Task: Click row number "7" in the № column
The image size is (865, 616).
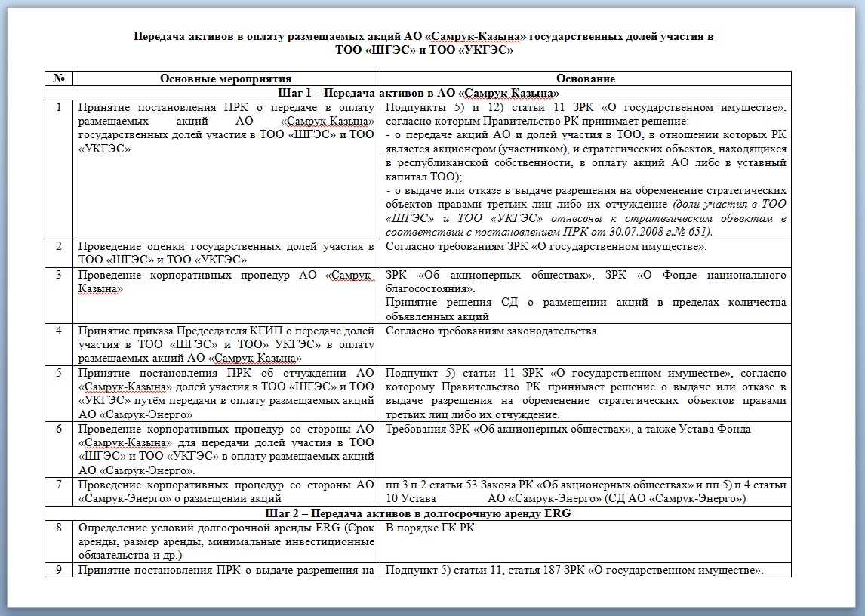Action: (x=59, y=485)
